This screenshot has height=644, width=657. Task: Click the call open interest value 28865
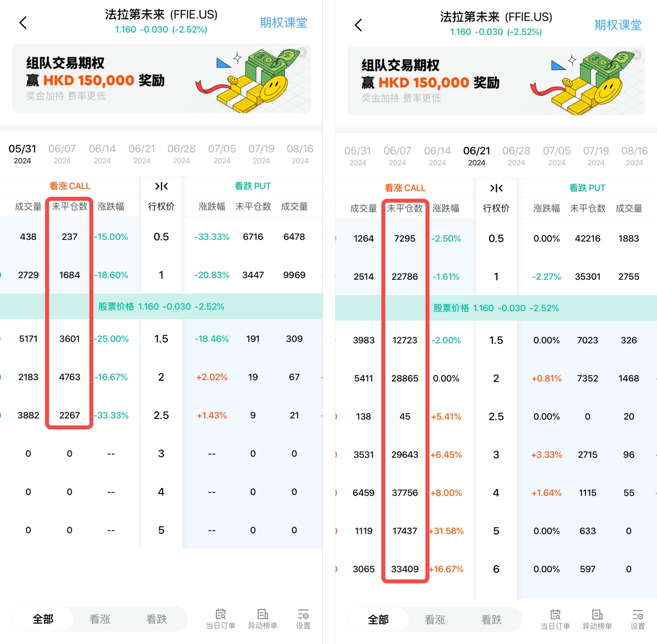coord(405,379)
